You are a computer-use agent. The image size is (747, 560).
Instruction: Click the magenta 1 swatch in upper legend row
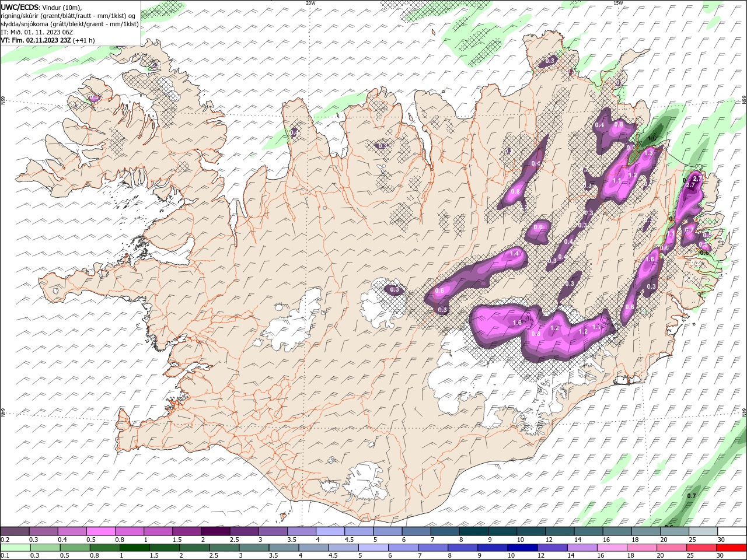tap(158, 531)
